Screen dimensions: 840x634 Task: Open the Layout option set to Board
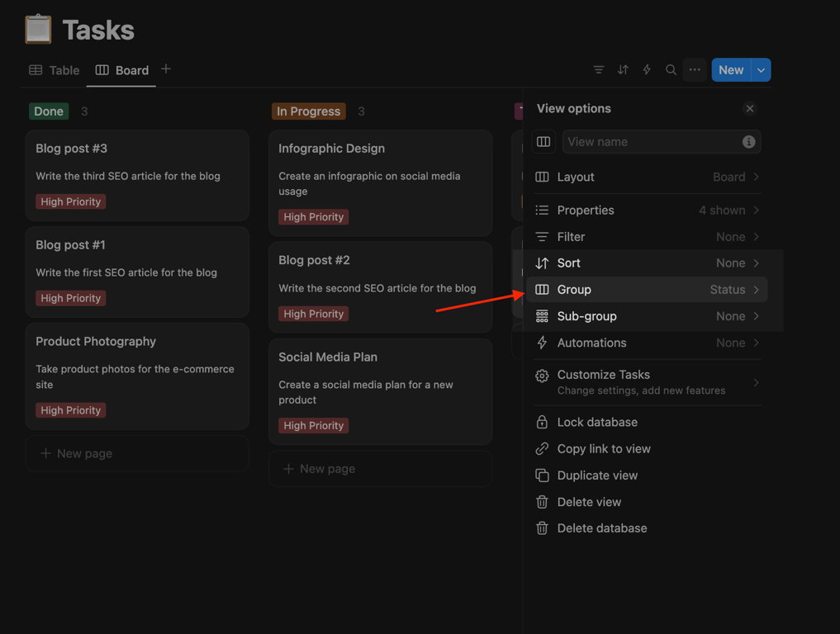[x=647, y=177]
